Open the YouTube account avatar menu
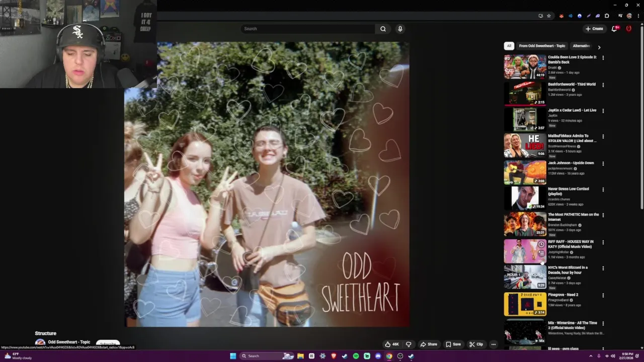This screenshot has width=644, height=362. point(628,29)
